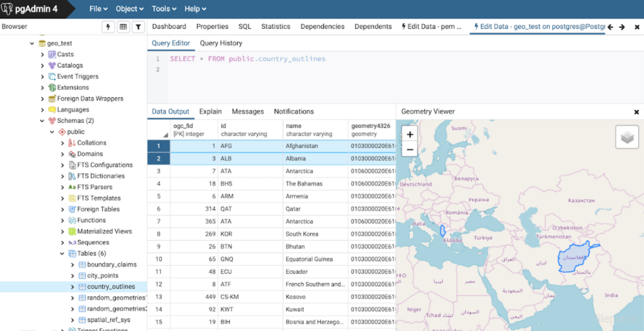The height and width of the screenshot is (331, 644).
Task: Open the Tools menu
Action: pos(164,9)
